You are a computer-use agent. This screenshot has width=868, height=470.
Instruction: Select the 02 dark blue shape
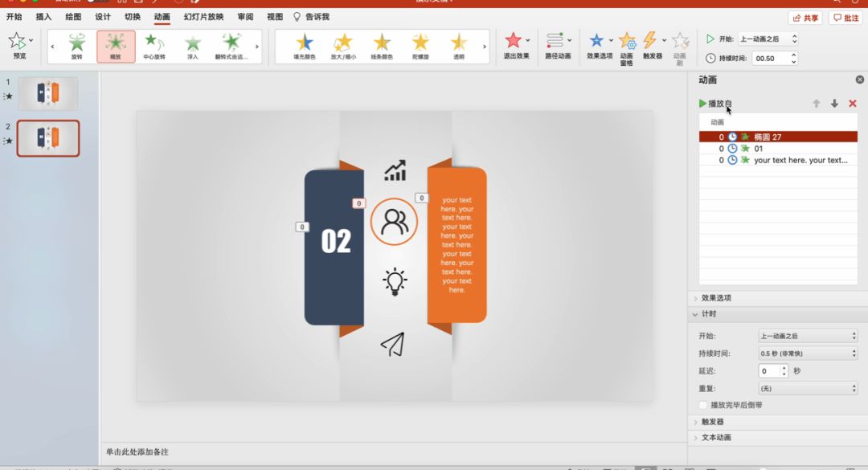pos(334,247)
